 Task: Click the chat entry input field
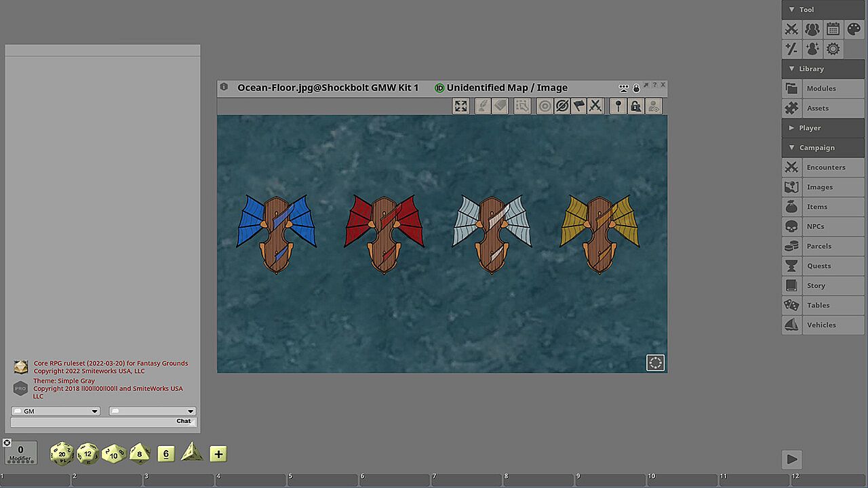coord(92,422)
